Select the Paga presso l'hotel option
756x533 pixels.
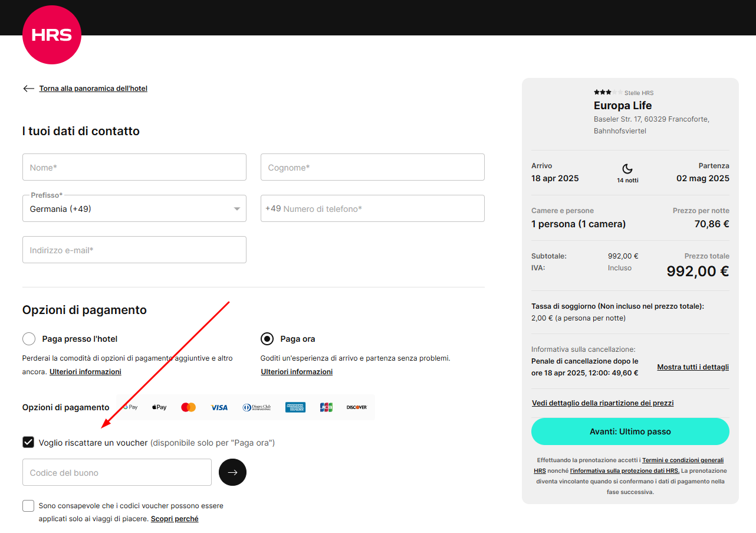[x=29, y=339]
